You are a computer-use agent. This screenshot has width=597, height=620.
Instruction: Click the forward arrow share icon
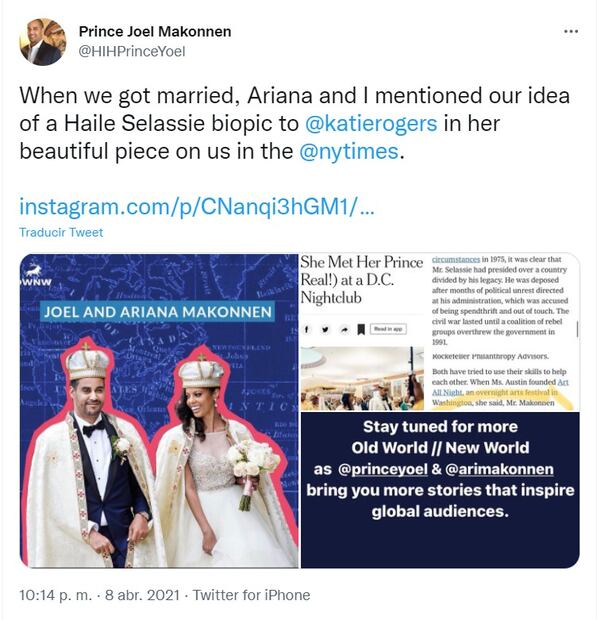(x=344, y=330)
